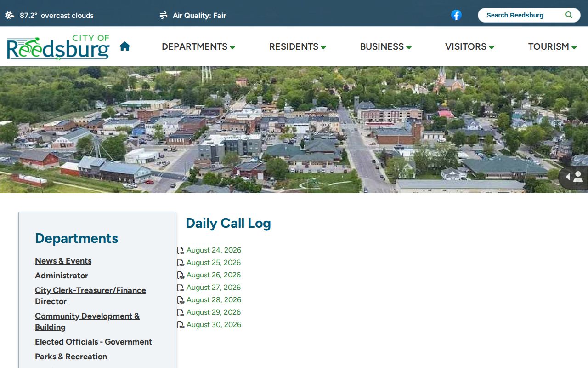Click the search magnifier icon

click(x=569, y=15)
